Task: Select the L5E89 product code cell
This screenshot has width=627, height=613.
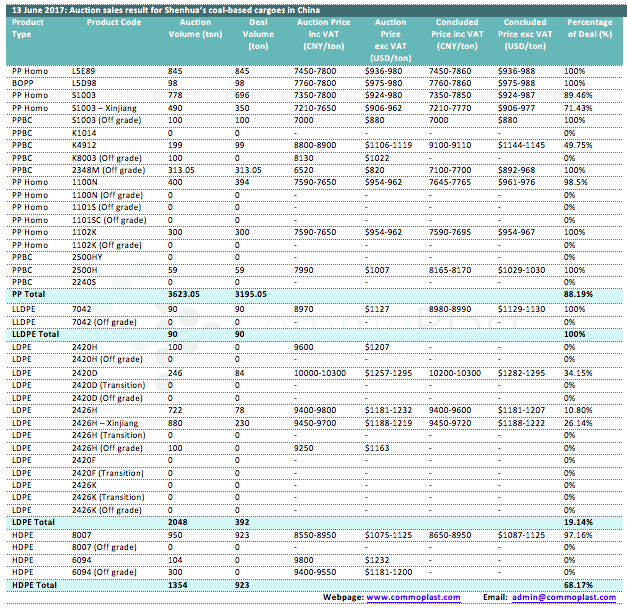Action: (84, 70)
